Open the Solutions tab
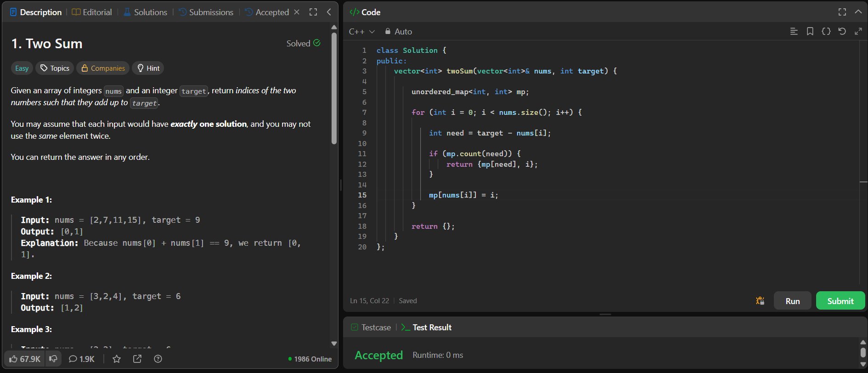The image size is (868, 373). (x=145, y=12)
